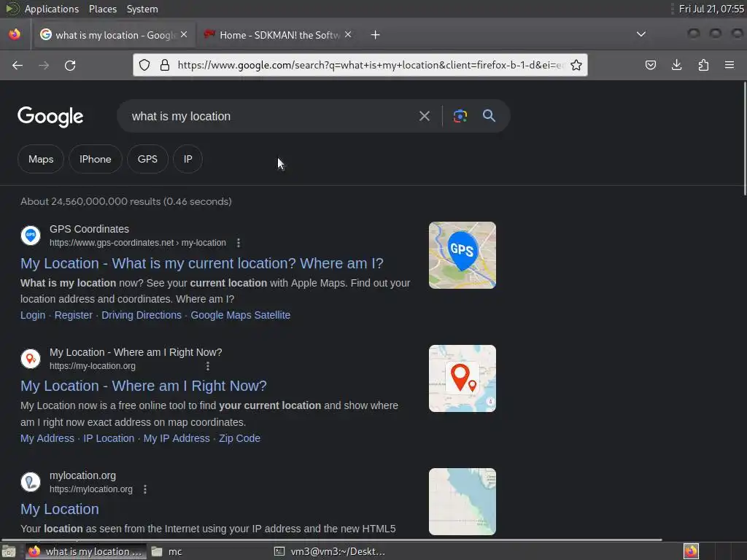The height and width of the screenshot is (560, 747).
Task: Open a new browser tab
Action: (376, 35)
